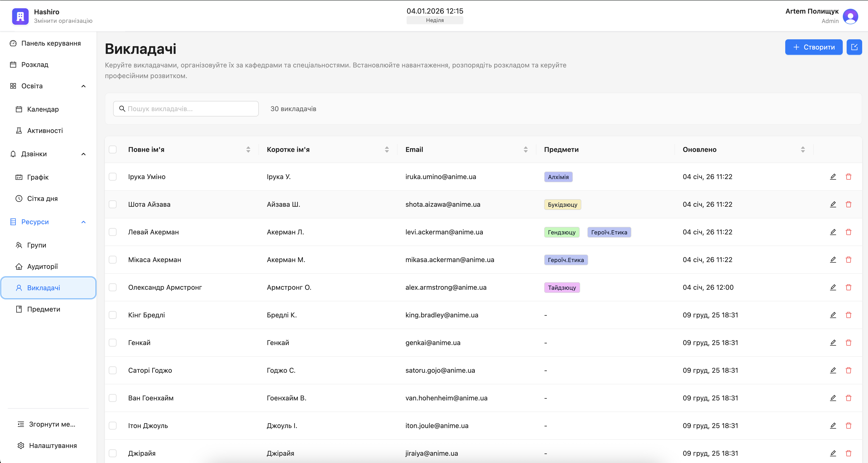Open the Аудиторії sidebar item

click(42, 266)
